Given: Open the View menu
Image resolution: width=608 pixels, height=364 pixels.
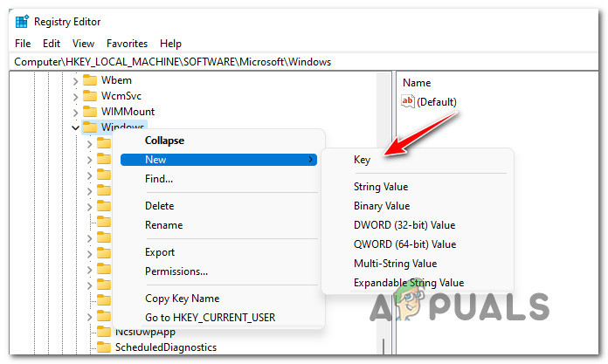Looking at the screenshot, I should tap(83, 44).
